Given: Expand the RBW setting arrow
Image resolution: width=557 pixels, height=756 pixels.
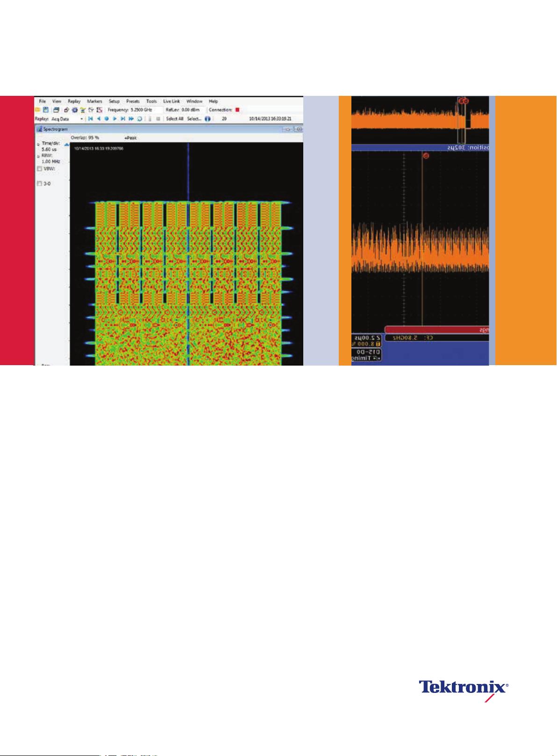Looking at the screenshot, I should pos(38,157).
